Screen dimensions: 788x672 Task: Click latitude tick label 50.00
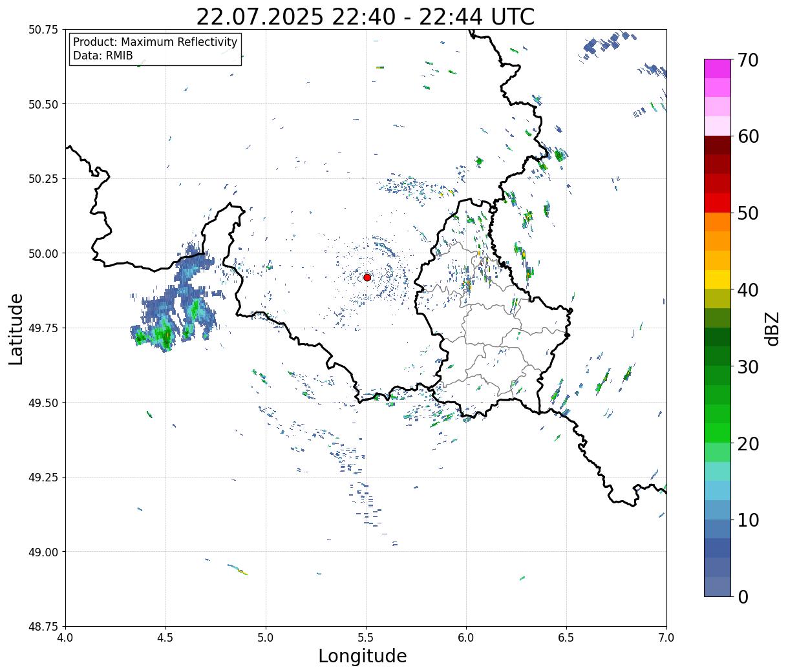coord(43,253)
